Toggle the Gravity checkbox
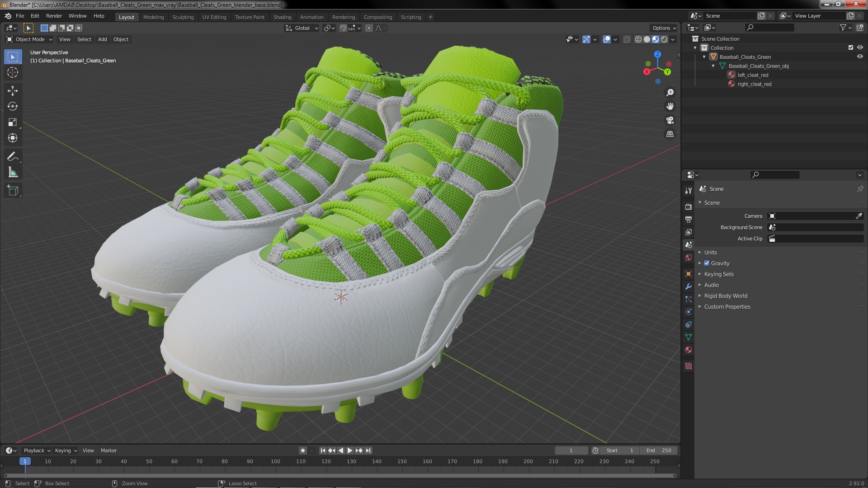 [707, 263]
